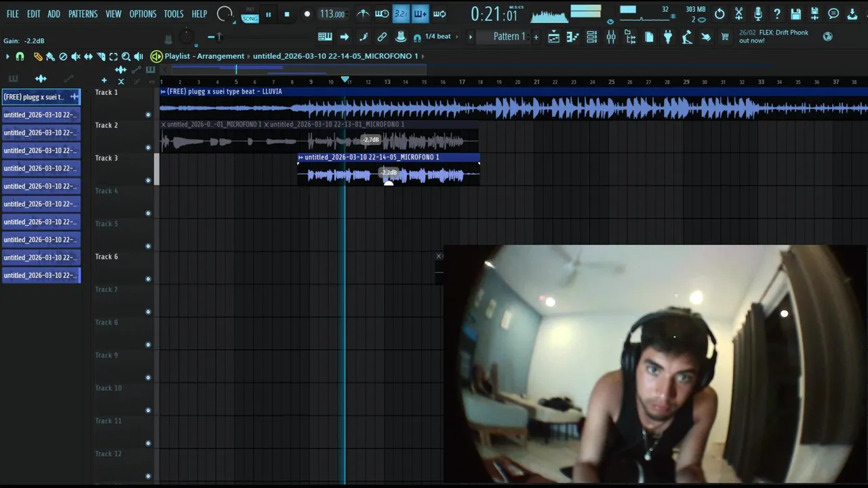Open the EDIT menu
Image resolution: width=868 pixels, height=488 pixels.
pyautogui.click(x=33, y=14)
